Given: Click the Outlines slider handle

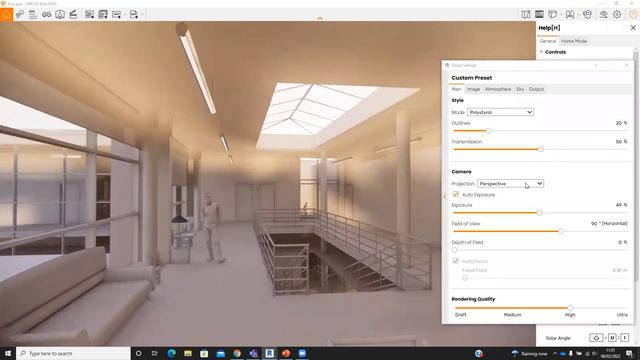Looking at the screenshot, I should [x=488, y=131].
